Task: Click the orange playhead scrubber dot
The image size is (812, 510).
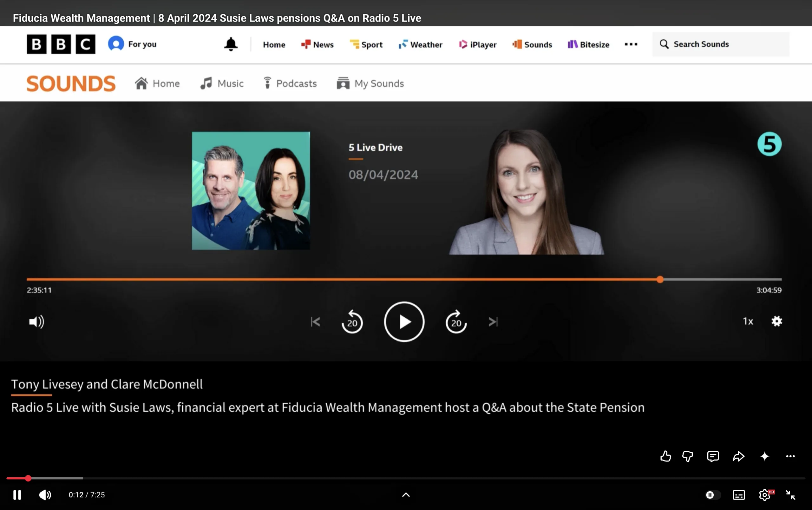Action: coord(660,279)
